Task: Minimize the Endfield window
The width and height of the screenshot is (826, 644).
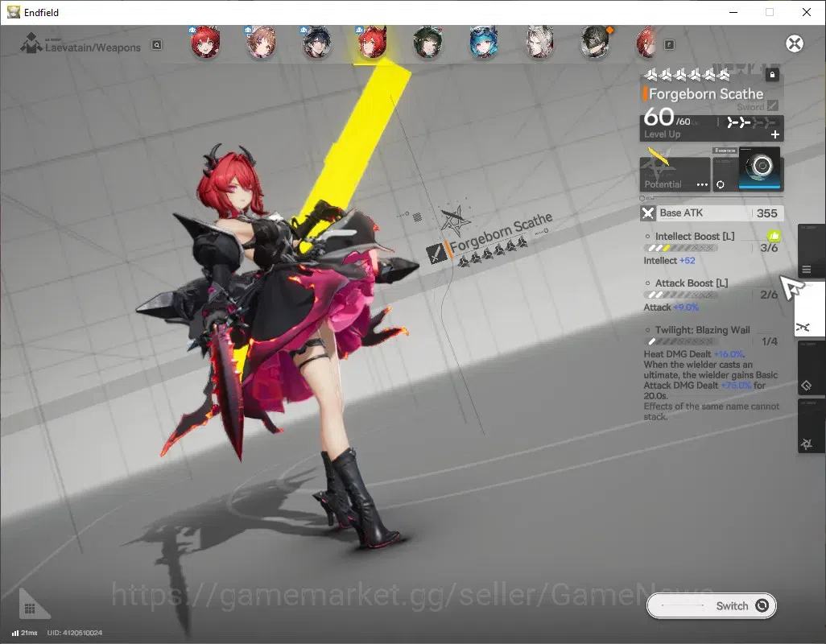Action: point(733,12)
